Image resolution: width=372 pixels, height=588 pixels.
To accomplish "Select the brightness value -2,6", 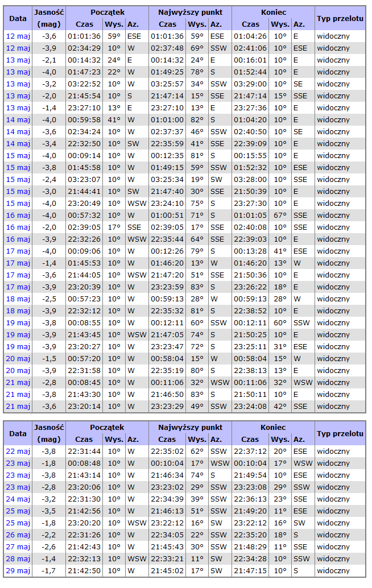I will point(49,547).
